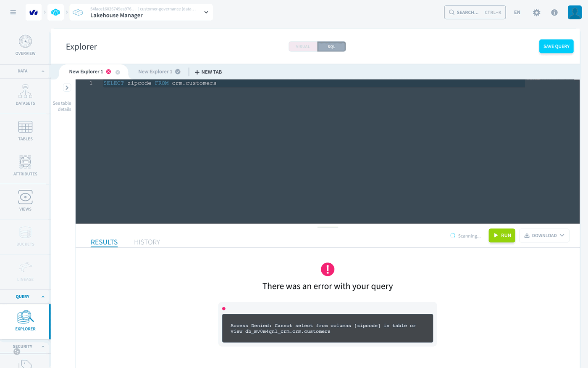This screenshot has height=368, width=588.
Task: Open the HISTORY tab
Action: pos(147,242)
